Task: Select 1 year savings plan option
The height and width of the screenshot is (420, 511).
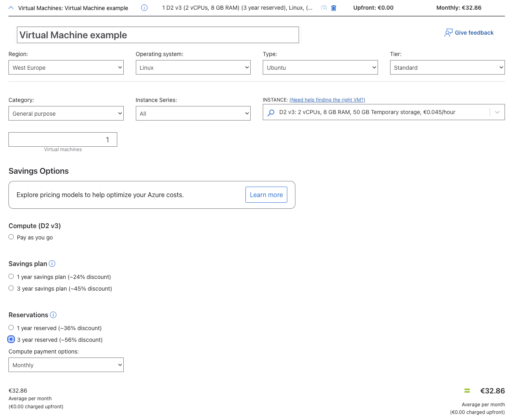Action: tap(11, 277)
